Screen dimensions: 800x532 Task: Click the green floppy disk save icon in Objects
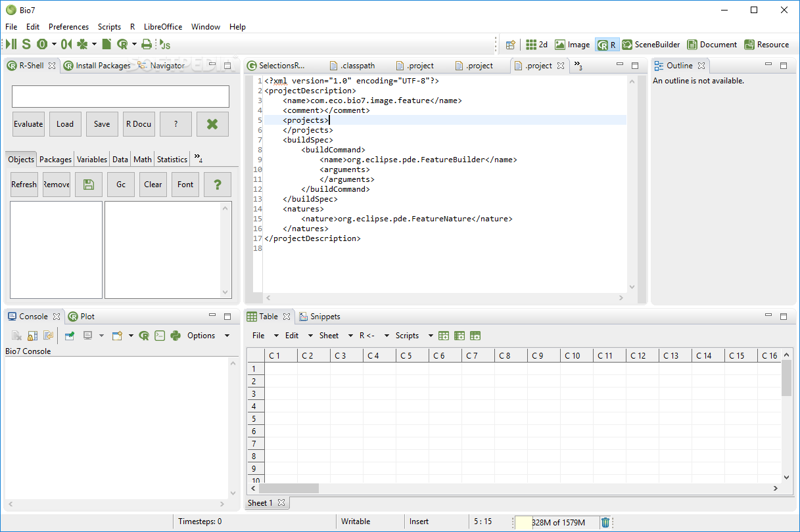coord(89,185)
